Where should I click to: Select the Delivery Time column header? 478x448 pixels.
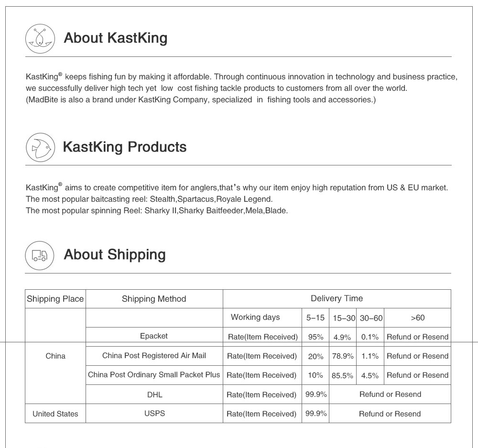[337, 298]
